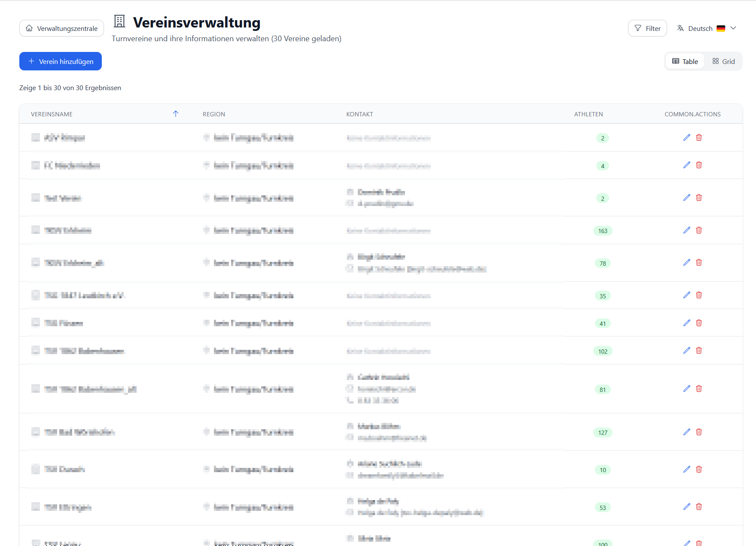The image size is (756, 546).
Task: Edit the club with 78 athletes
Action: click(687, 263)
